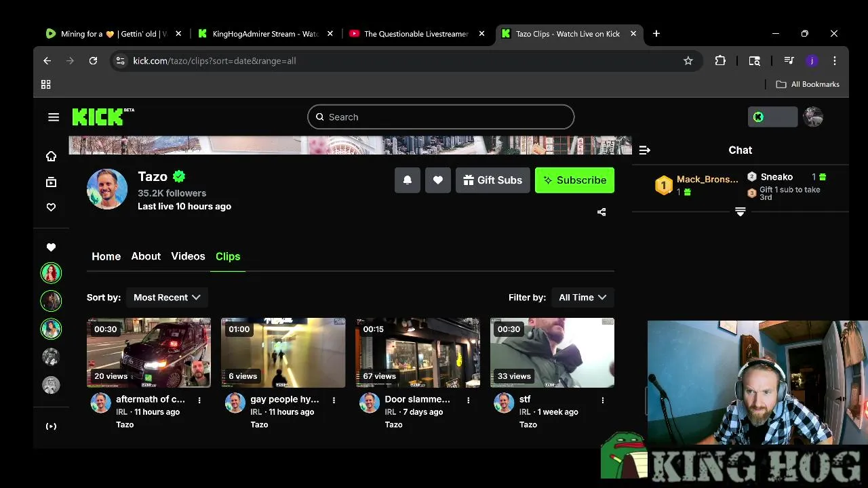Select the Clips tab
Screen dimensions: 868x488
[x=228, y=256]
